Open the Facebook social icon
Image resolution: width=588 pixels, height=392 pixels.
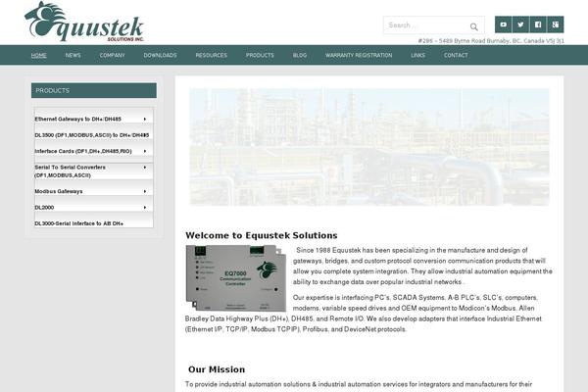[538, 24]
